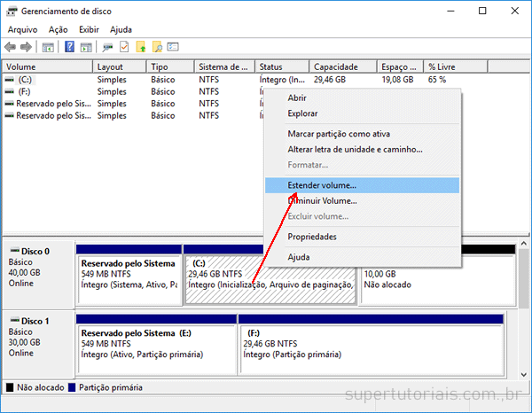The width and height of the screenshot is (532, 413).
Task: Click the show/hide console tree icon
Action: click(48, 47)
